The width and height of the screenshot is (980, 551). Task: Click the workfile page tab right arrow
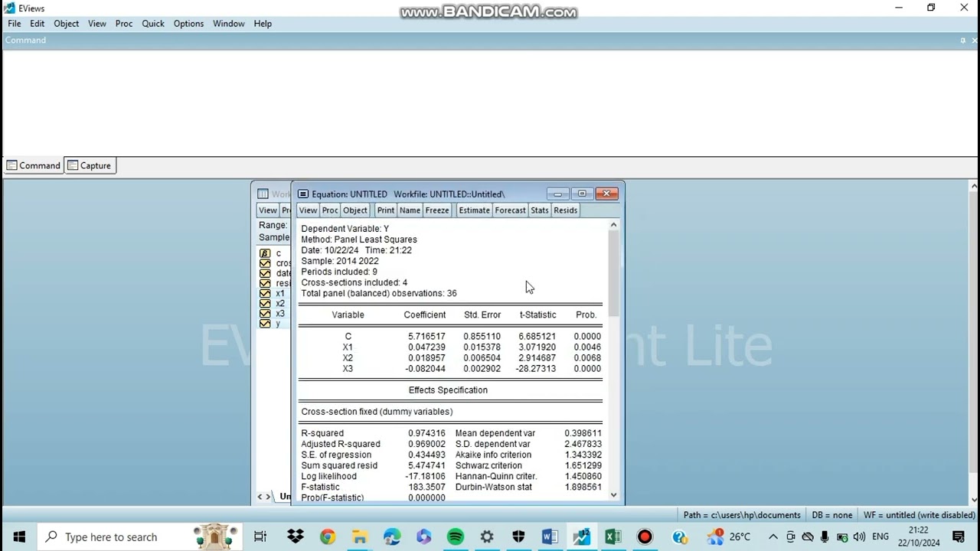click(x=268, y=497)
